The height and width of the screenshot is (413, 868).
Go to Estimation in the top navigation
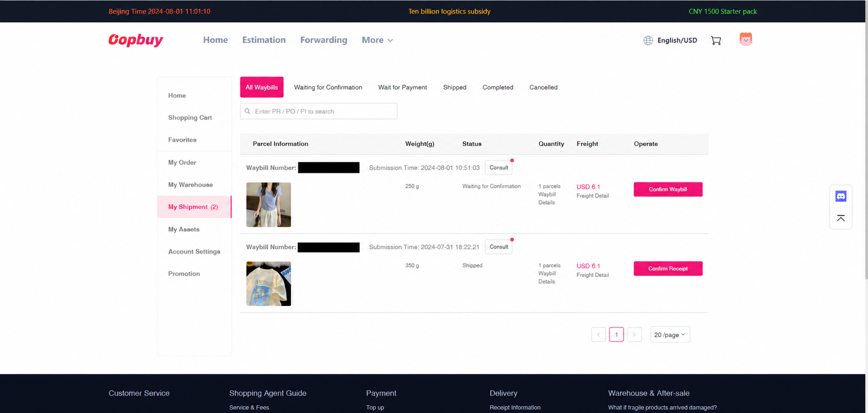(264, 40)
